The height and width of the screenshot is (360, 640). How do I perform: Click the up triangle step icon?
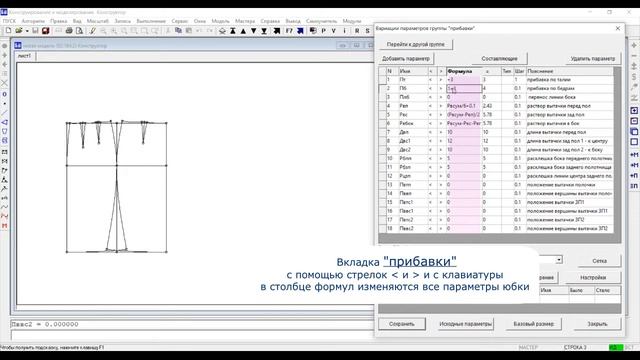243,31
